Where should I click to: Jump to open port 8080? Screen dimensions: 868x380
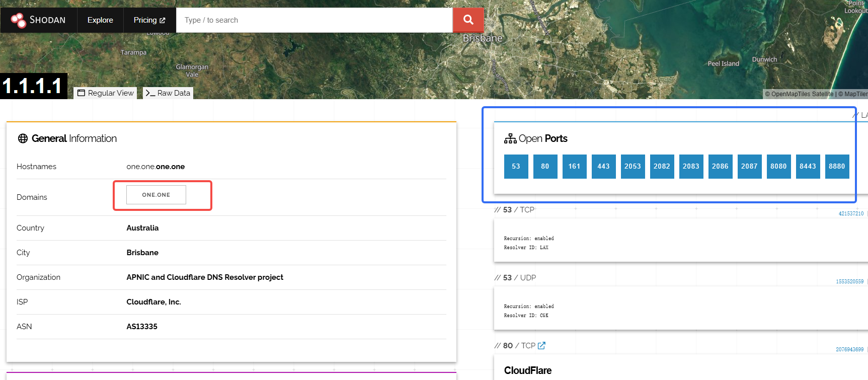pyautogui.click(x=778, y=167)
